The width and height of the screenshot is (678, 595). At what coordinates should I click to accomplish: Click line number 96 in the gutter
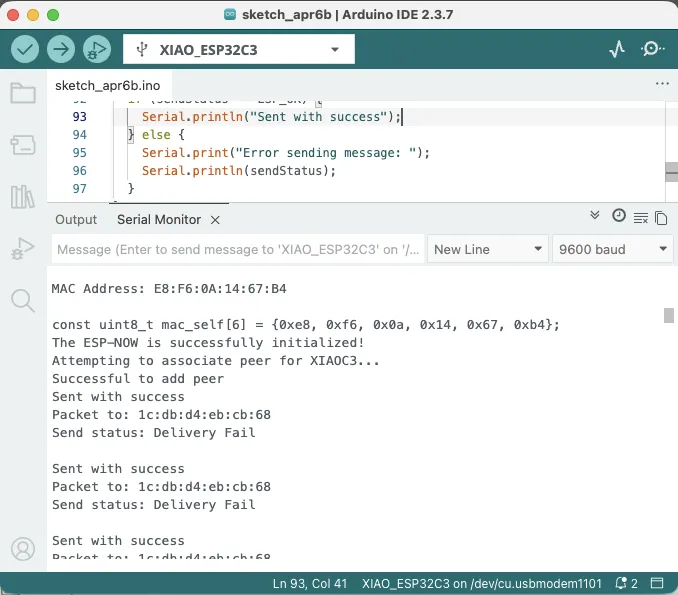[x=80, y=171]
